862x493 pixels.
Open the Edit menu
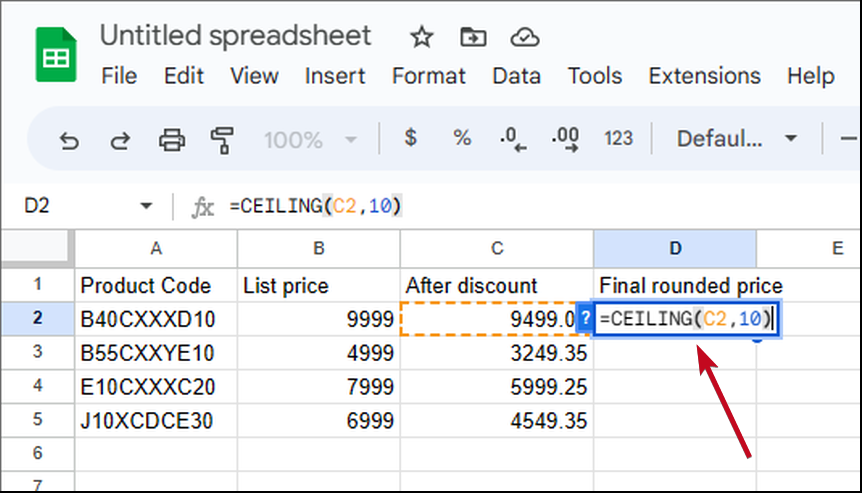coord(184,75)
